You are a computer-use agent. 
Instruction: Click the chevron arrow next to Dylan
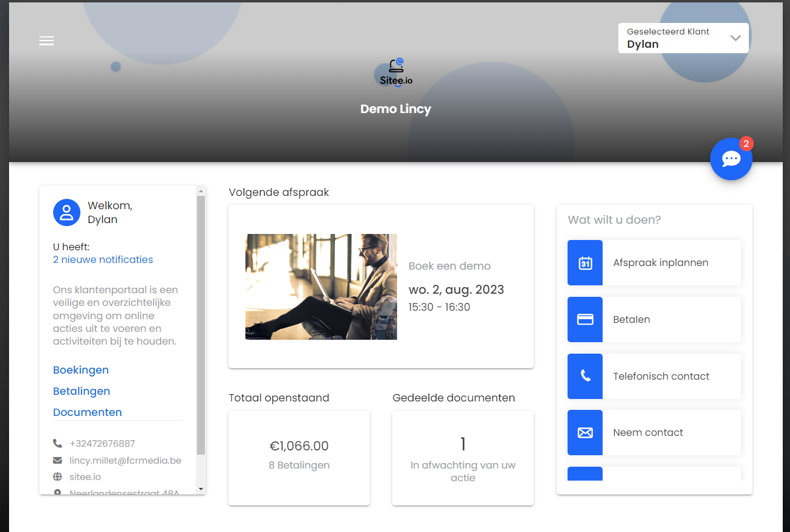coord(736,38)
